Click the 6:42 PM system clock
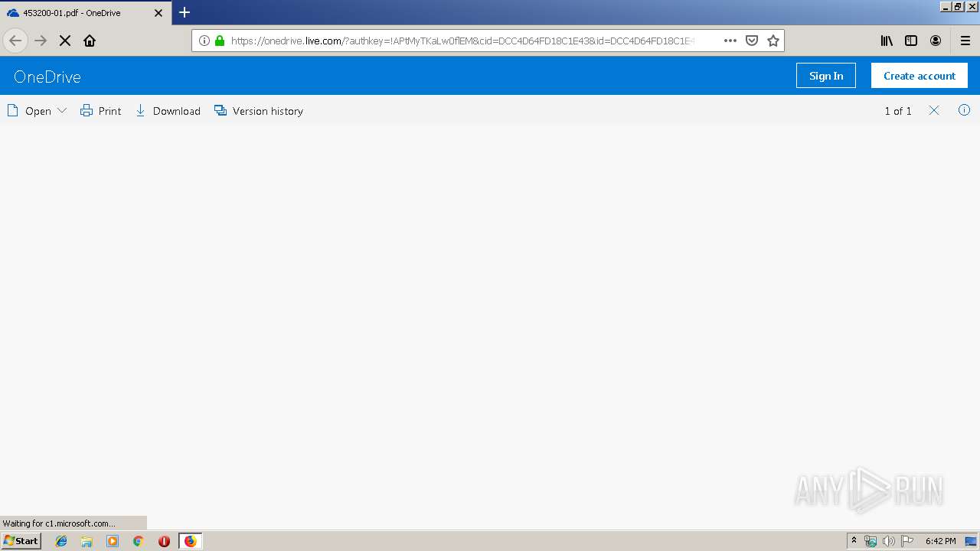Image resolution: width=980 pixels, height=551 pixels. point(940,541)
